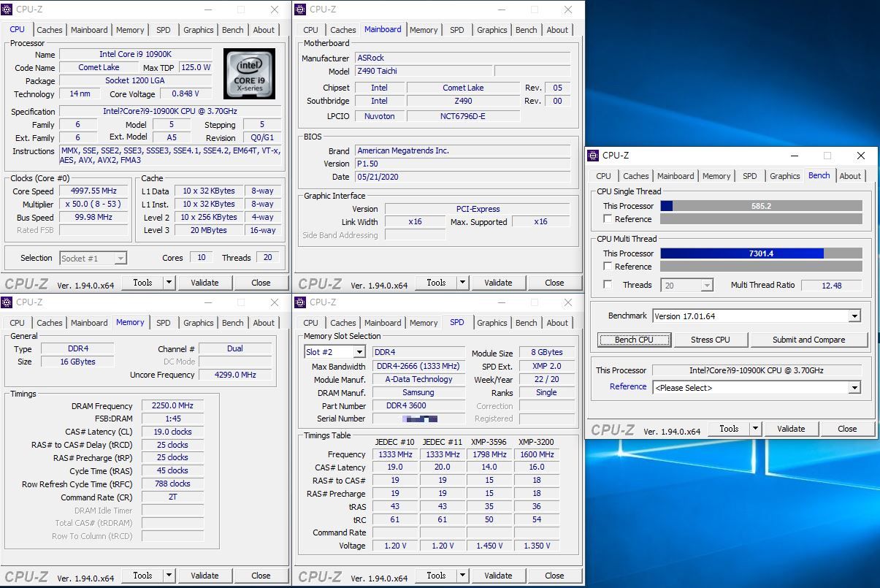Click the CPU-Z icon in Bench window title bar

pos(594,156)
